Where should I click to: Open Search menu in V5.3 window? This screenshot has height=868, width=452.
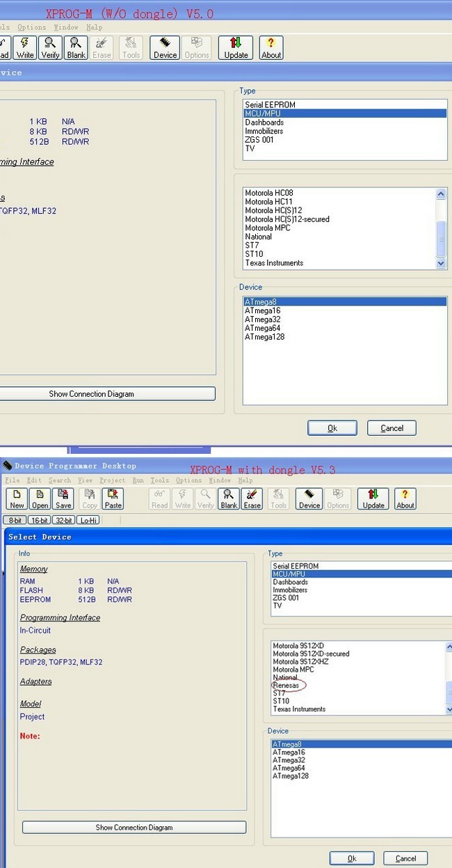pos(60,480)
